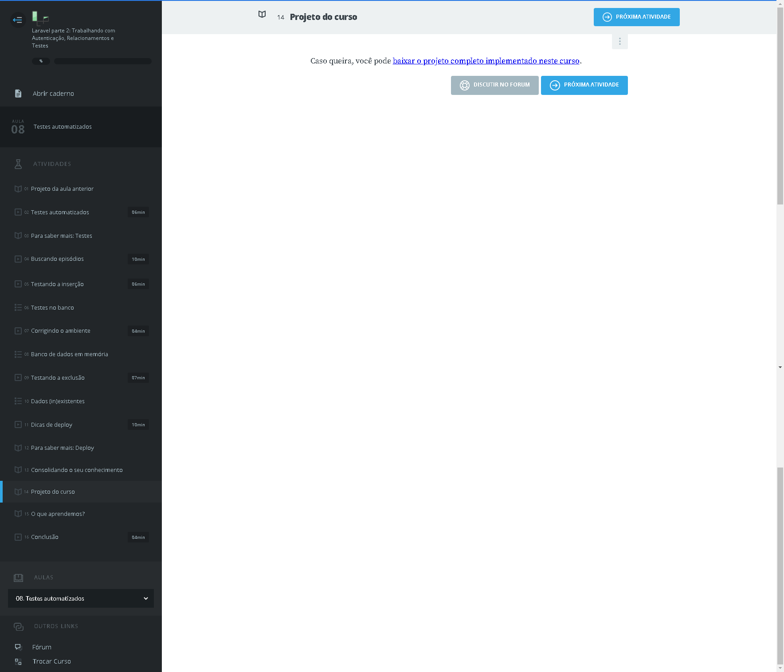Click the Atividades flask icon
Screen dimensions: 784x672
pyautogui.click(x=18, y=164)
